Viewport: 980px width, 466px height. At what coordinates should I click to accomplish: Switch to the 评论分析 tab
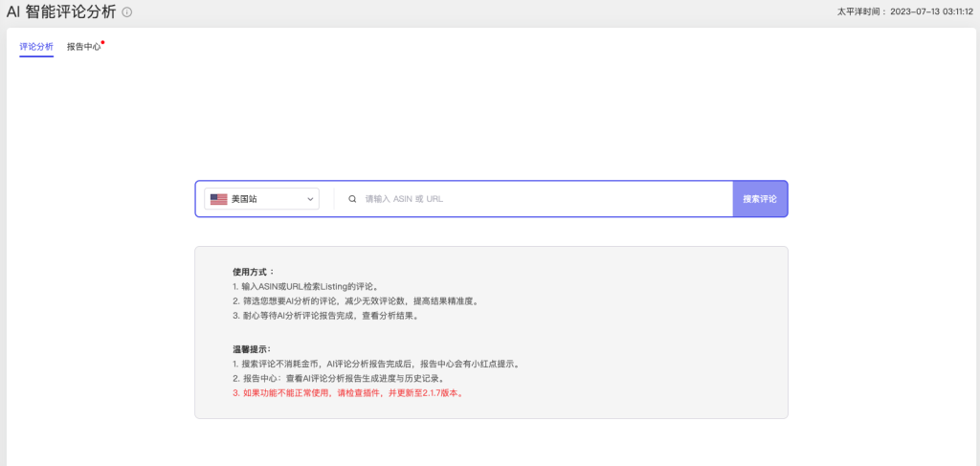[36, 47]
